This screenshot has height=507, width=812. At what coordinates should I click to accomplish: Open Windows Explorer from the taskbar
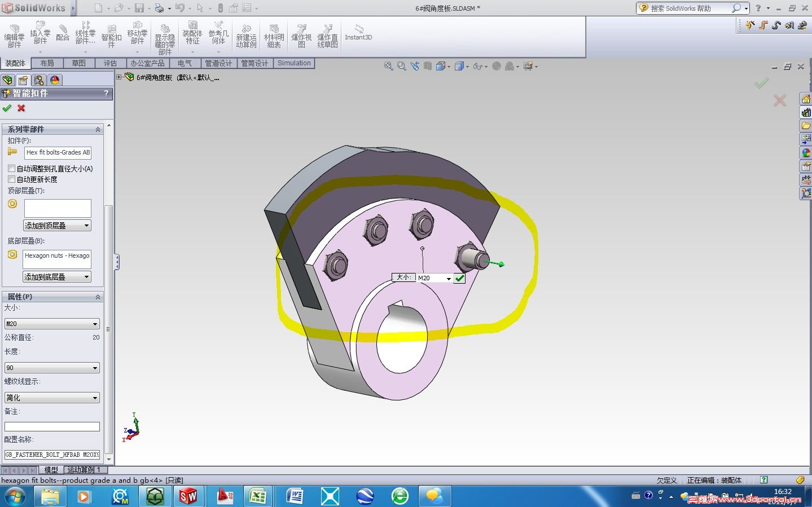click(x=50, y=496)
